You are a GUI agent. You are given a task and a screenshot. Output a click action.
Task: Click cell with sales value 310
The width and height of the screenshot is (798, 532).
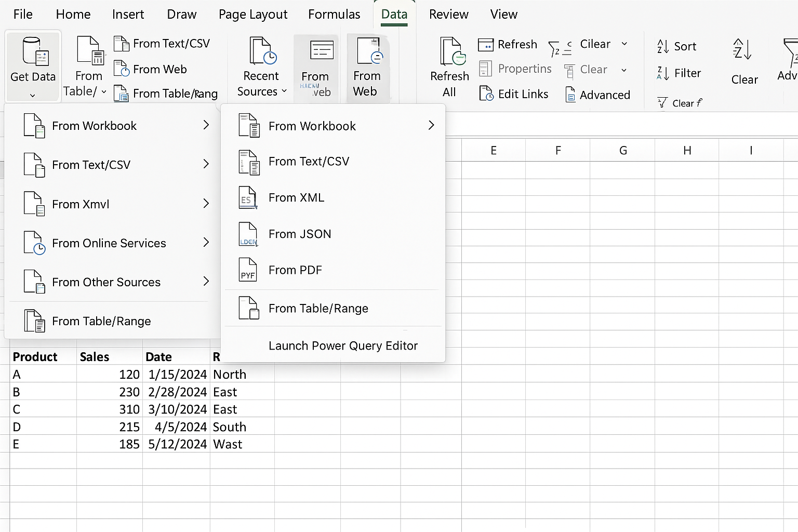(x=110, y=409)
